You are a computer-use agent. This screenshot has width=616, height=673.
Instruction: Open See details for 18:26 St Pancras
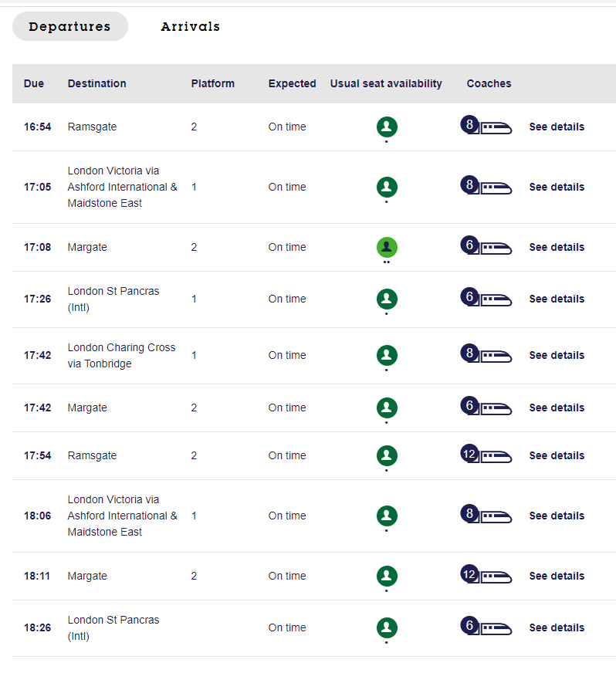pos(557,627)
